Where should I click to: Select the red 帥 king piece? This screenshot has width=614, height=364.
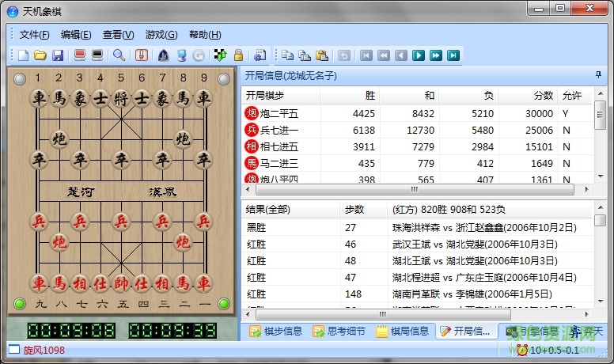pos(121,283)
